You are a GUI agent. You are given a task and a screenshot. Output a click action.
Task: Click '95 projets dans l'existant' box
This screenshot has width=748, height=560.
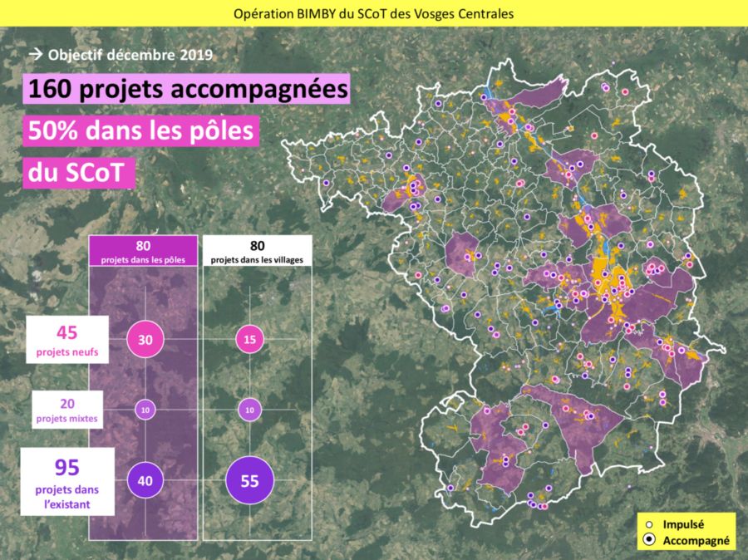(67, 482)
